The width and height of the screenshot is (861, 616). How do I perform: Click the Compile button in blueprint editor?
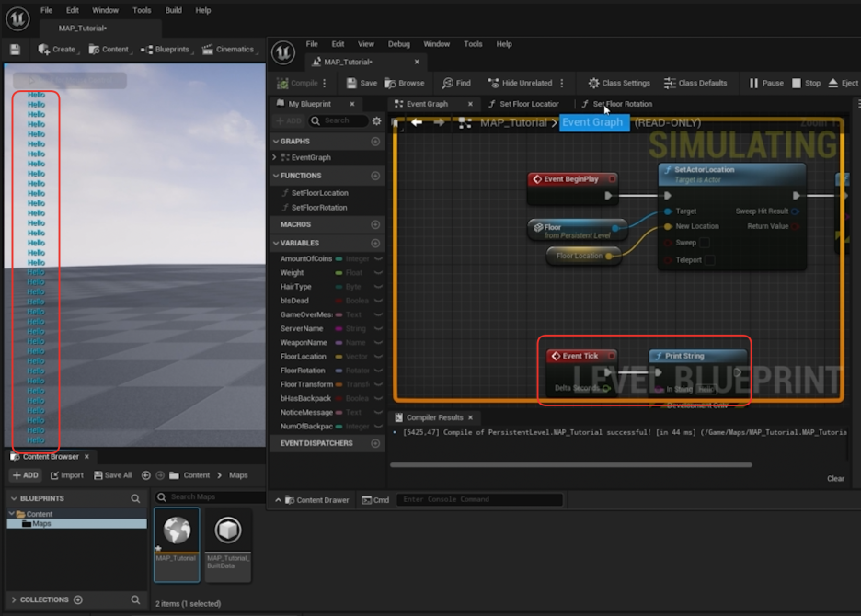(x=298, y=83)
